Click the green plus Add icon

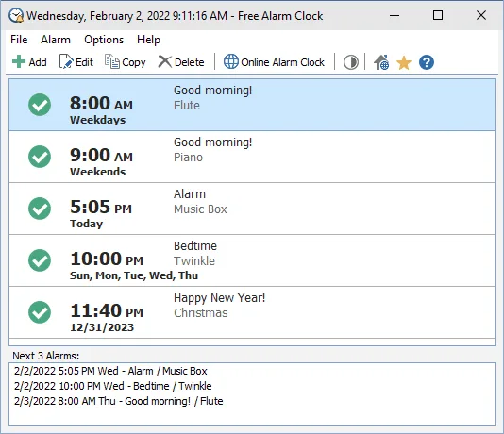coord(19,61)
